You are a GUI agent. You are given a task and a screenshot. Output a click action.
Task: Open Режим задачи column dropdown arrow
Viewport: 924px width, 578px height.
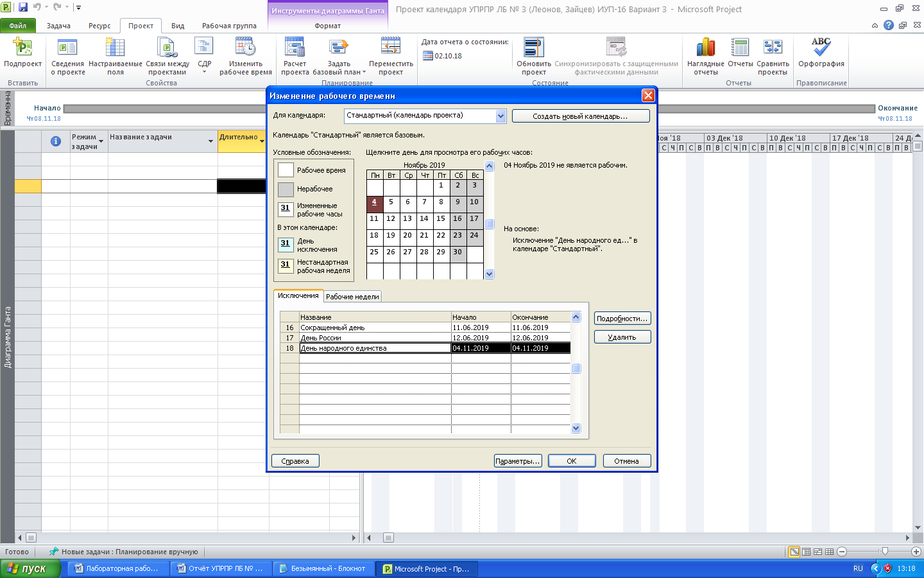[101, 141]
